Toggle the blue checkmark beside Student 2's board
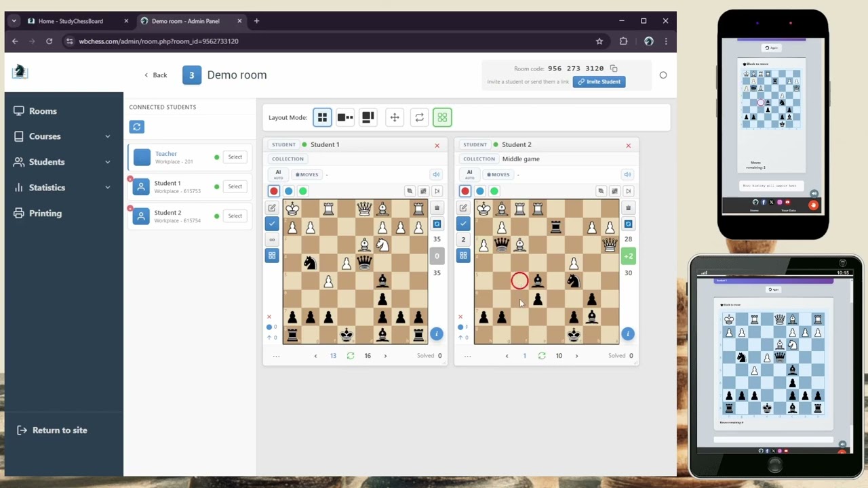The height and width of the screenshot is (488, 868). pyautogui.click(x=463, y=223)
